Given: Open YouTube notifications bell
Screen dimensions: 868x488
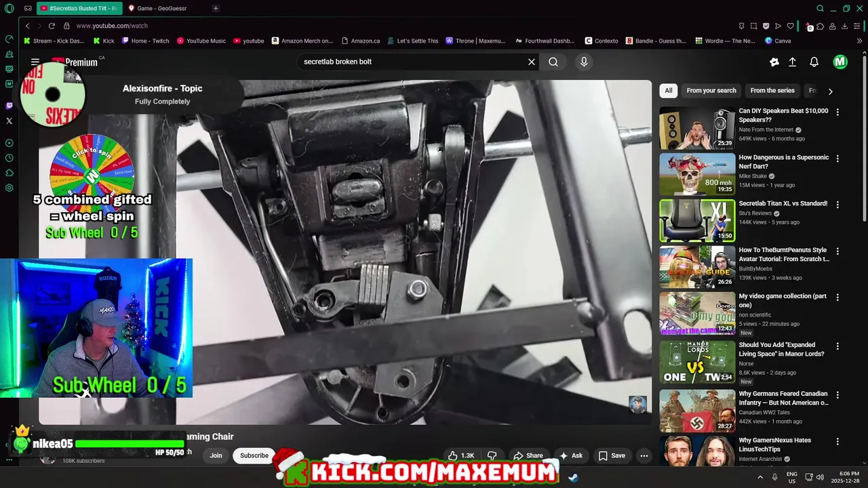Looking at the screenshot, I should [814, 62].
